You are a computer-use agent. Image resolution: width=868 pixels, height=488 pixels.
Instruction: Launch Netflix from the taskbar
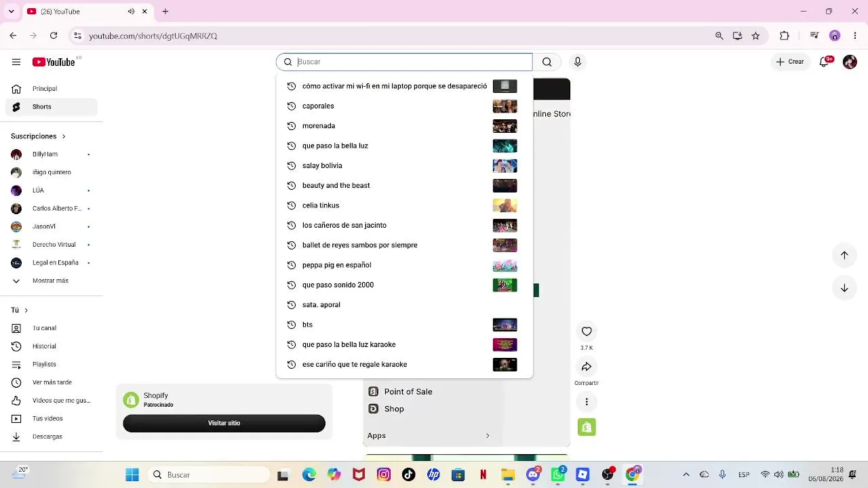(x=483, y=474)
